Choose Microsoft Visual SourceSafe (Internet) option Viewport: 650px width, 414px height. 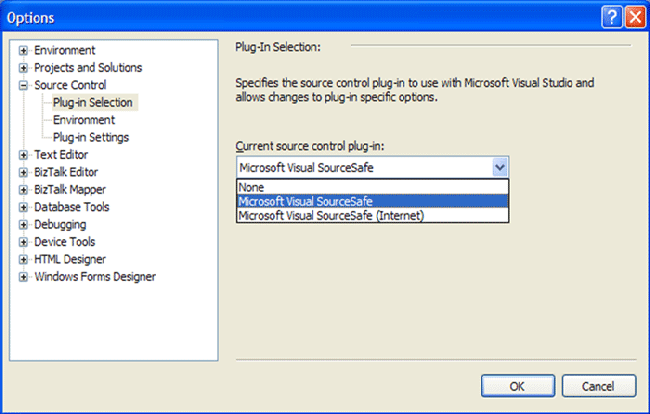(372, 215)
